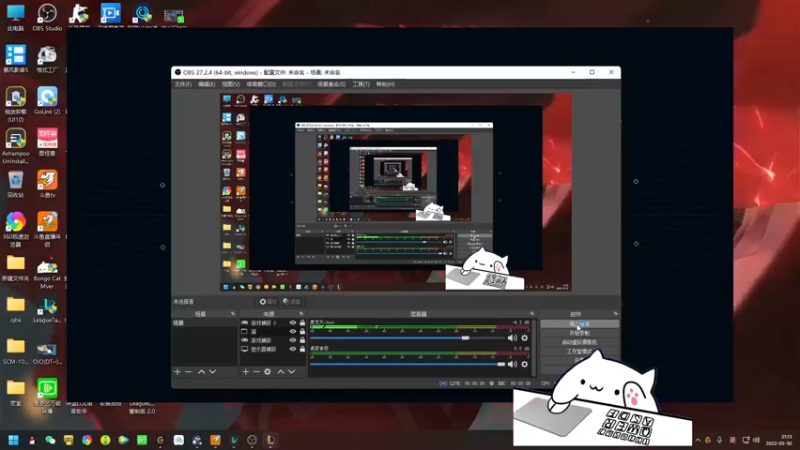800x450 pixels.
Task: Toggle visibility of 游戏捕获 2 source
Action: (x=293, y=322)
